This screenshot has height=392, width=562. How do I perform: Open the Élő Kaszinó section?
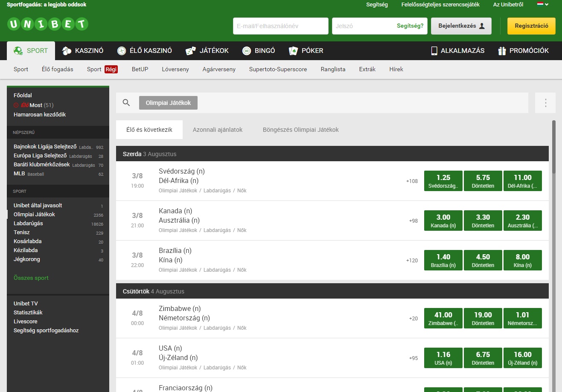[x=145, y=51]
